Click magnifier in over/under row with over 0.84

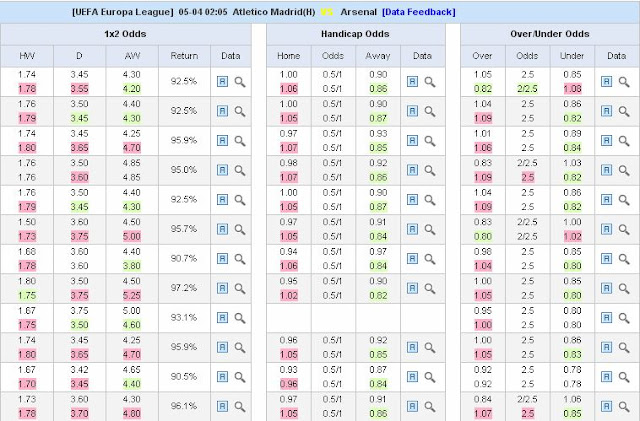coord(624,406)
